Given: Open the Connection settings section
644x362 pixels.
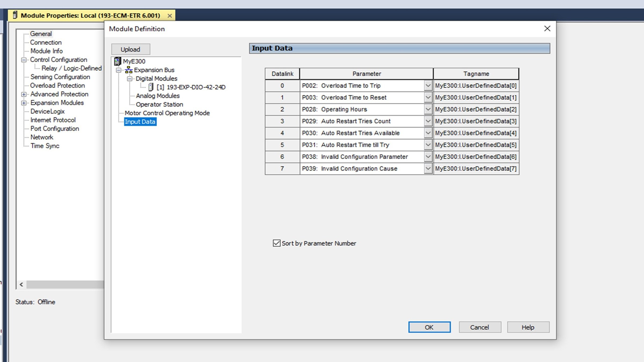Looking at the screenshot, I should [46, 42].
